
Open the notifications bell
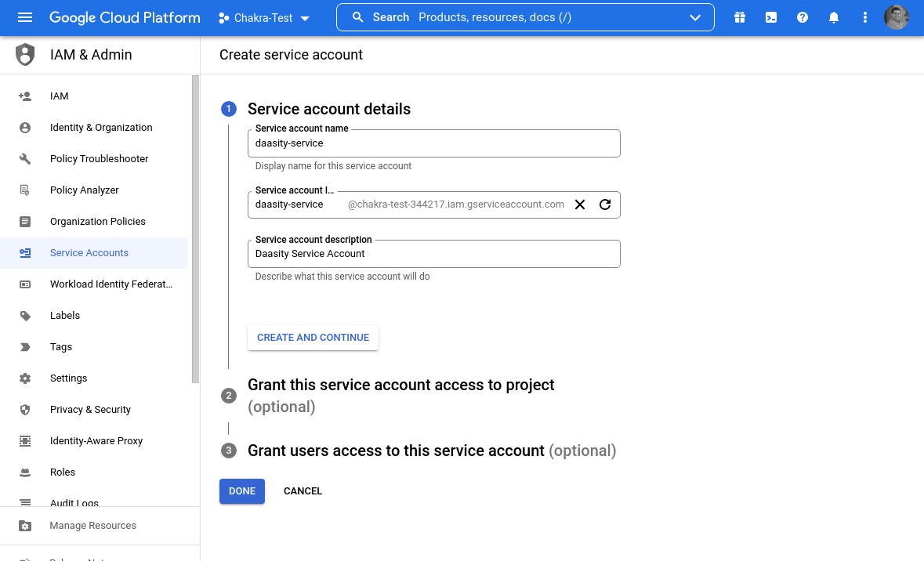[834, 17]
